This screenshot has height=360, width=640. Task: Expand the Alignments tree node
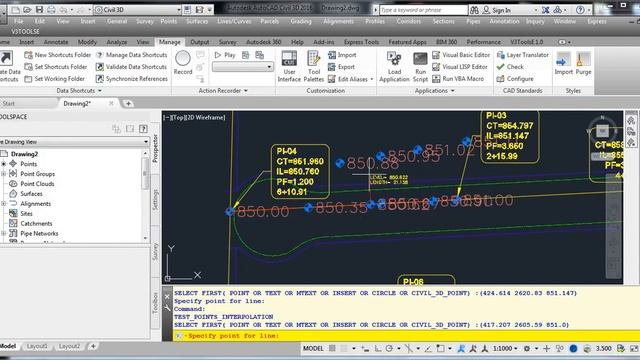tap(4, 204)
